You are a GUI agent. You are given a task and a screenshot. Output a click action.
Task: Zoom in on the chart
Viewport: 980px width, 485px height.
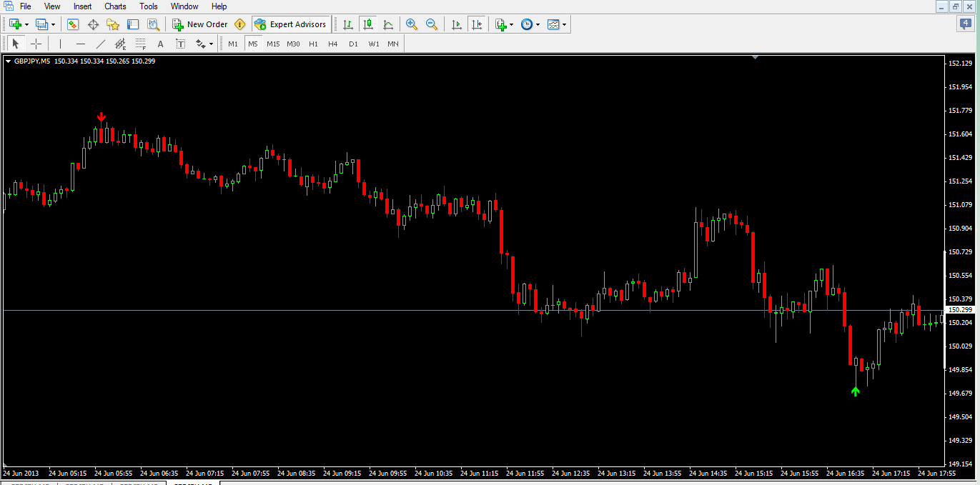tap(412, 24)
